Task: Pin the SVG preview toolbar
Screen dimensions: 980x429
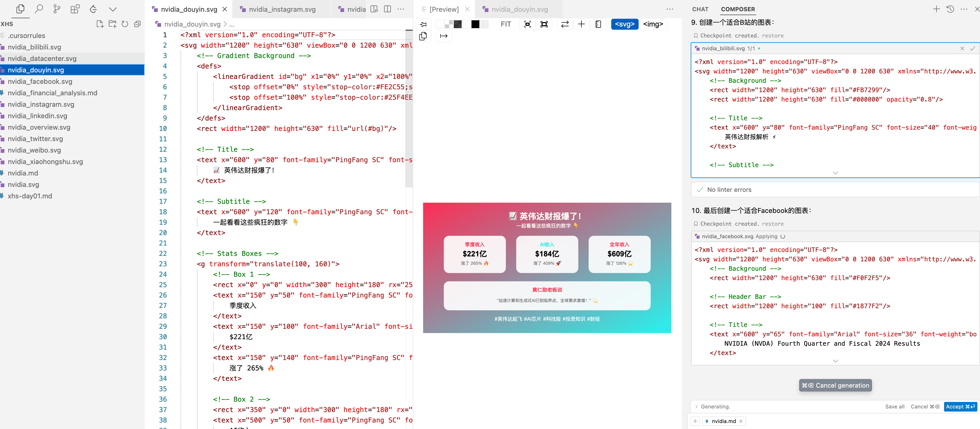Action: tap(423, 24)
